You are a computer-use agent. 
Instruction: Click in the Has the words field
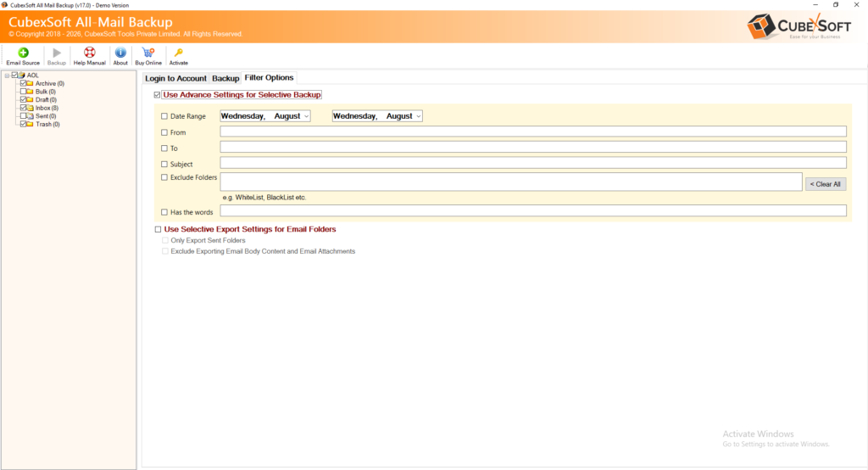(x=533, y=210)
